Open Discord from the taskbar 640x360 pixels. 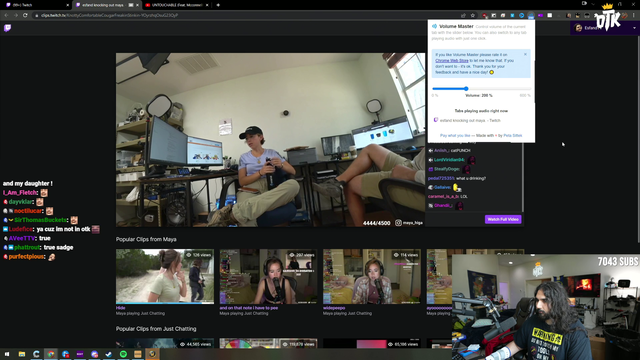[94, 354]
